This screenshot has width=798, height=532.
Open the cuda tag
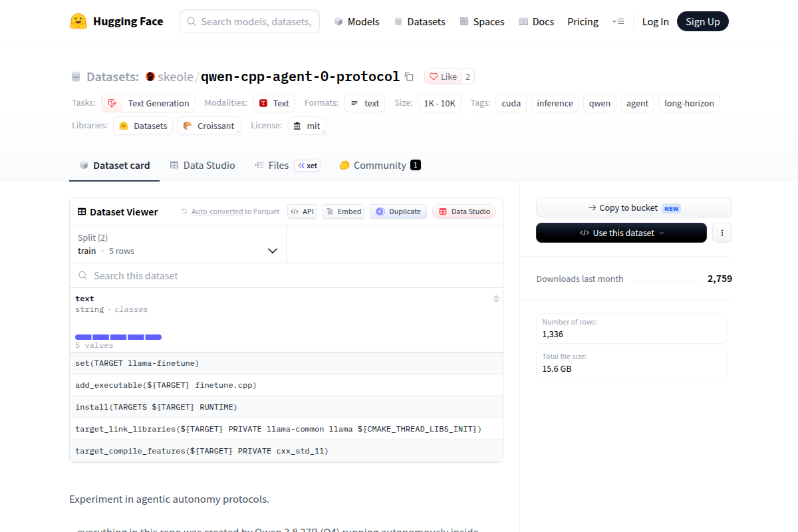coord(511,103)
